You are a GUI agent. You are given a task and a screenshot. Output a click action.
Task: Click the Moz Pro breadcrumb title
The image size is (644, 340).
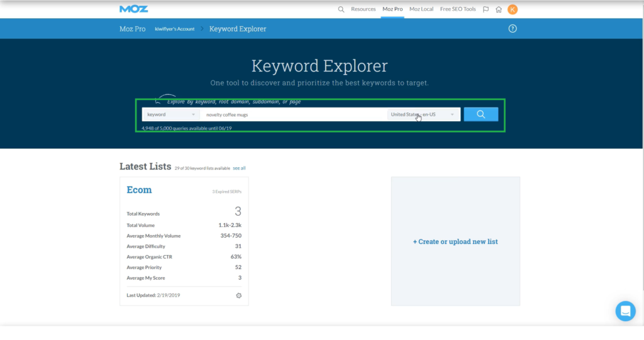[x=132, y=29]
